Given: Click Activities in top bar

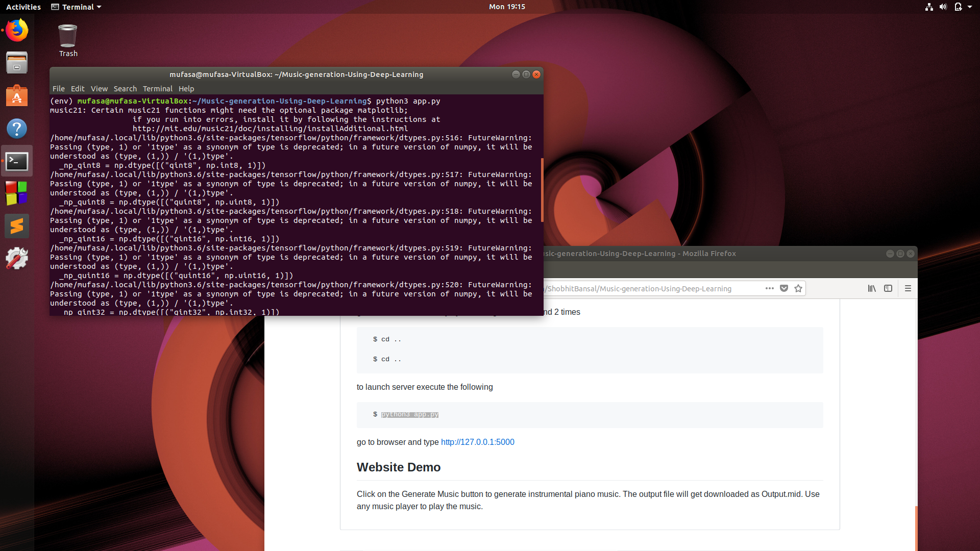Looking at the screenshot, I should pos(23,7).
